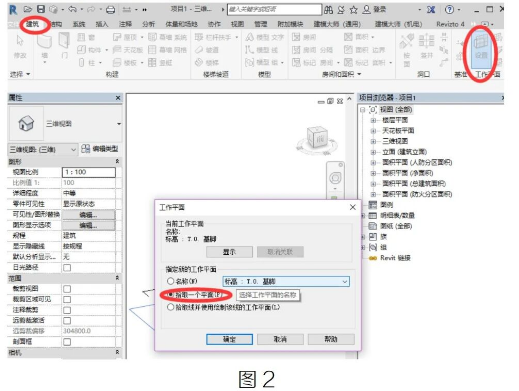
Task: Open the 选择 dropdown under Modify
Action: (x=20, y=74)
